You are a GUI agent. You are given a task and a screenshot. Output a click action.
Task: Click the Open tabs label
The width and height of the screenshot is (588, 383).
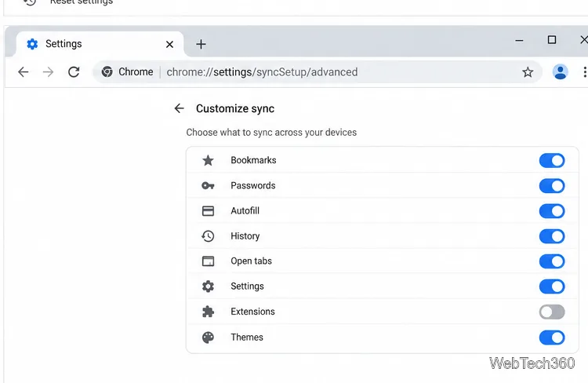click(x=251, y=261)
